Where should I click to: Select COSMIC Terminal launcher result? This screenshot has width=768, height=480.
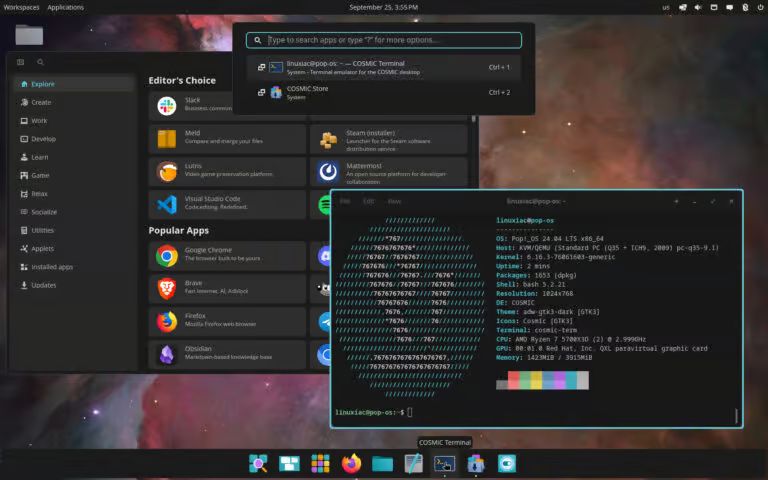(x=384, y=68)
